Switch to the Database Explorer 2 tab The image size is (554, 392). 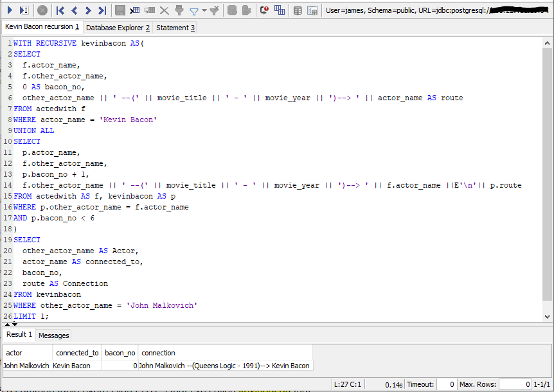tap(117, 28)
